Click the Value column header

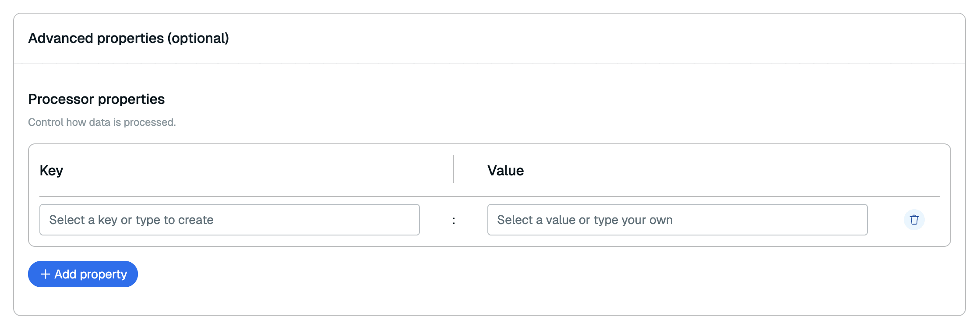[x=505, y=171]
